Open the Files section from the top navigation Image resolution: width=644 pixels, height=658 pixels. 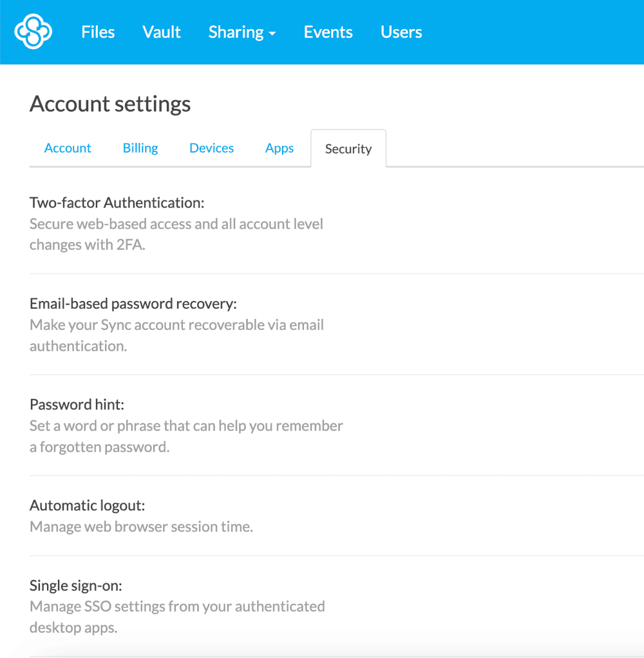click(x=98, y=32)
